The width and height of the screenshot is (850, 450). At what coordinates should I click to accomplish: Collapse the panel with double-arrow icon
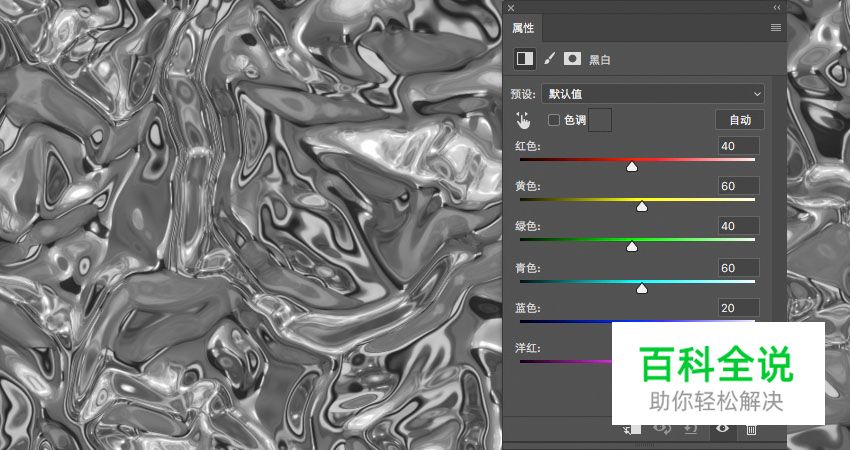click(x=777, y=7)
